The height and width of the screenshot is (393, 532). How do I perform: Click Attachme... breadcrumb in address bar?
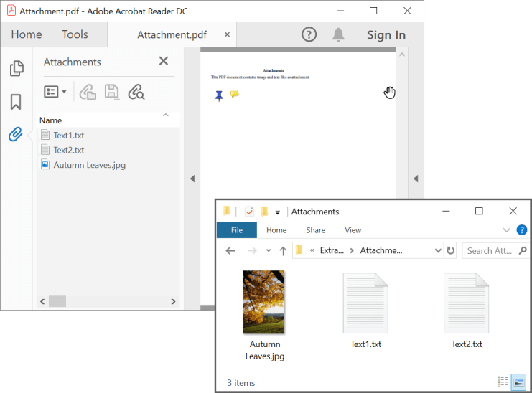381,250
